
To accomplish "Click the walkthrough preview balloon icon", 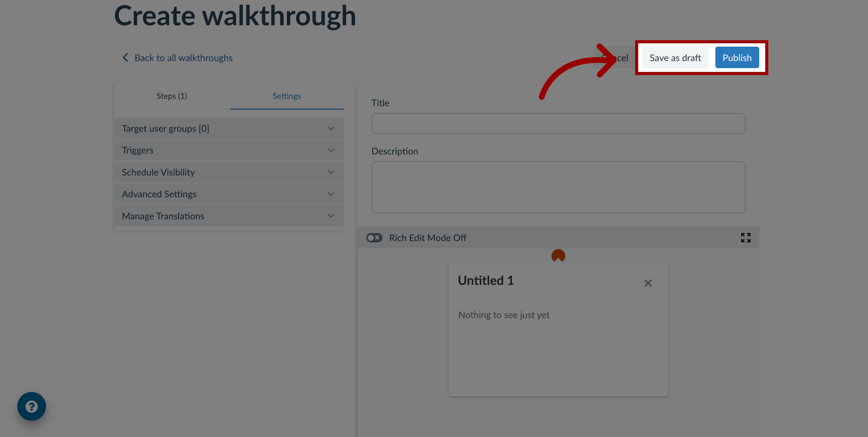I will tap(558, 255).
